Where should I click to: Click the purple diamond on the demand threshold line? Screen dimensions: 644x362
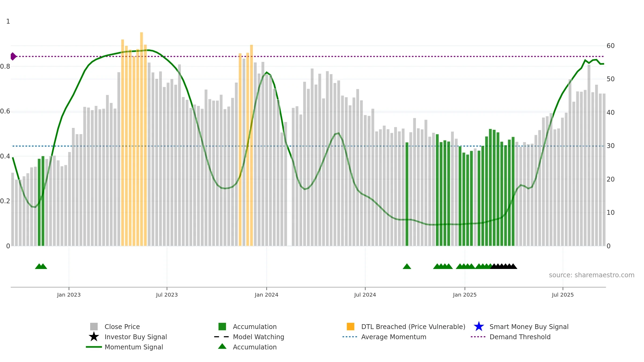(x=13, y=57)
